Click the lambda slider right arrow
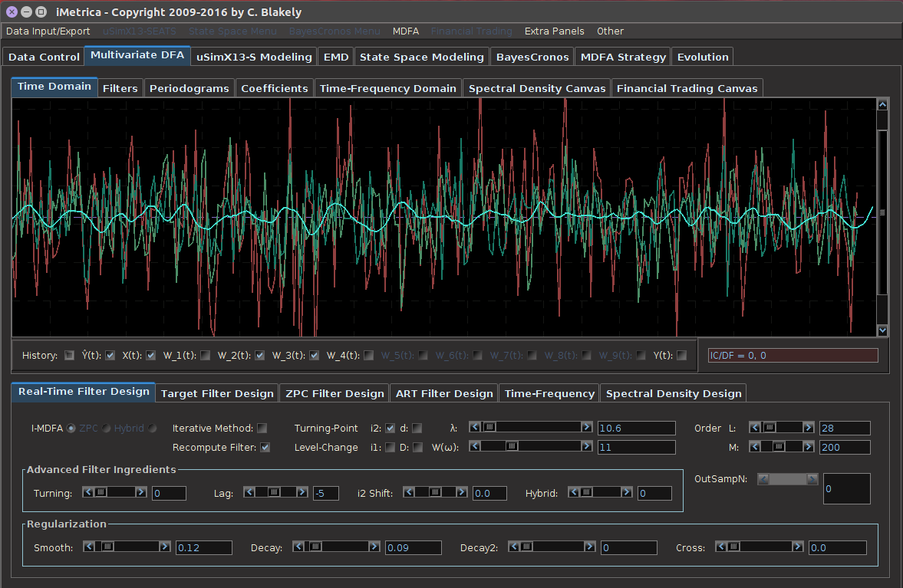The width and height of the screenshot is (903, 588). [587, 427]
